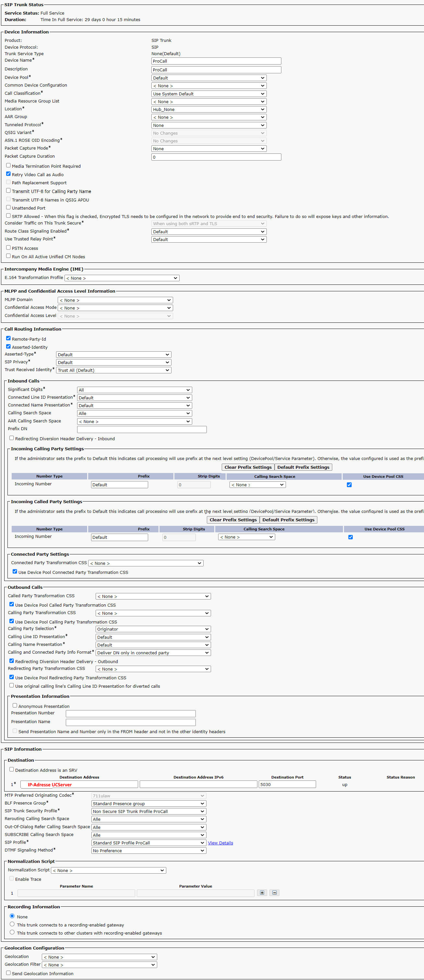Click the Device Name text field
424x980 pixels.
pos(216,61)
